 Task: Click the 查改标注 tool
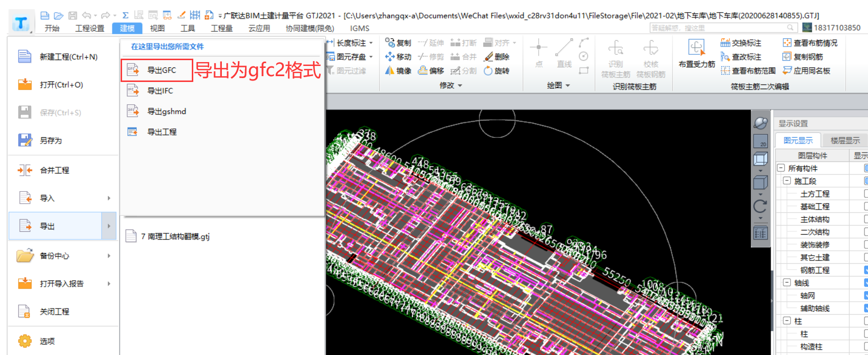[x=741, y=57]
